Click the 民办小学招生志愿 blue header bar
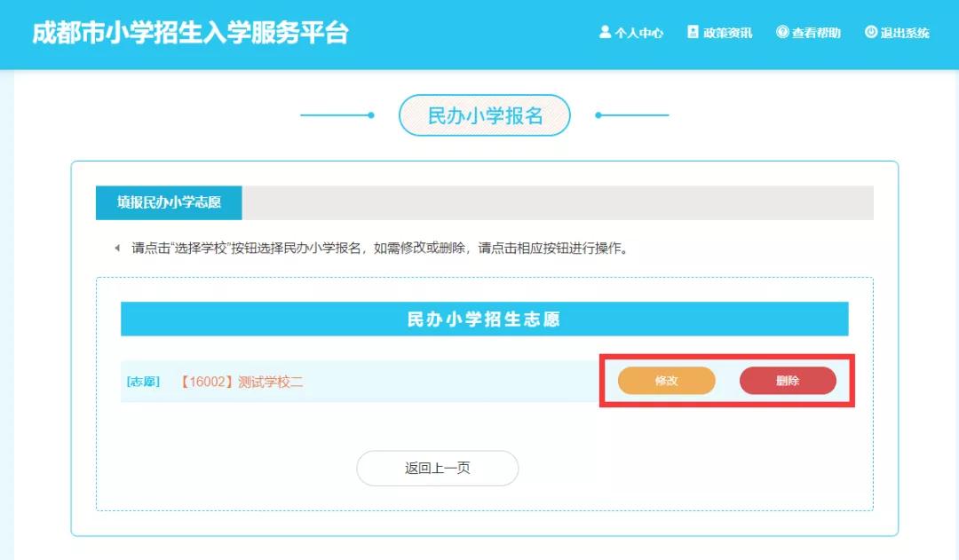The height and width of the screenshot is (560, 959). click(x=484, y=319)
